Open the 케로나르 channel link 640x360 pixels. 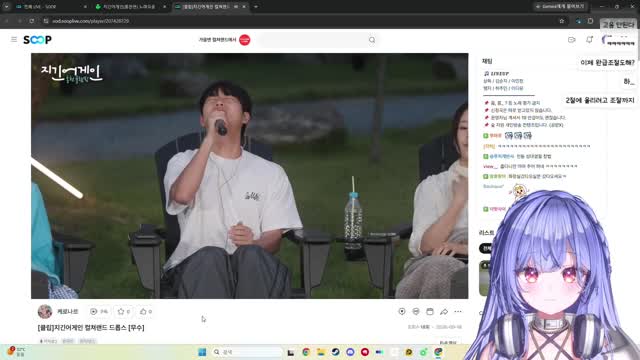(67, 311)
